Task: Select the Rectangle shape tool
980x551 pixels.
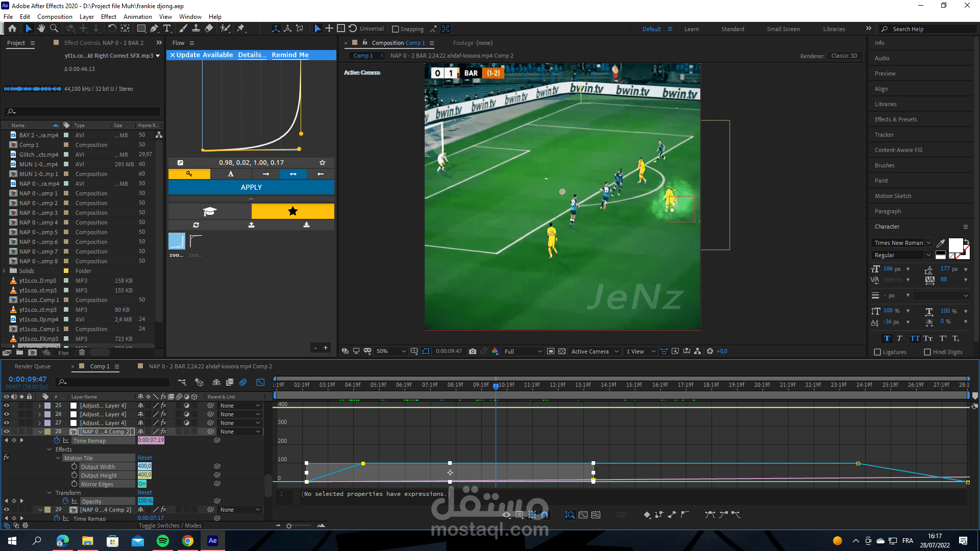Action: (x=141, y=29)
